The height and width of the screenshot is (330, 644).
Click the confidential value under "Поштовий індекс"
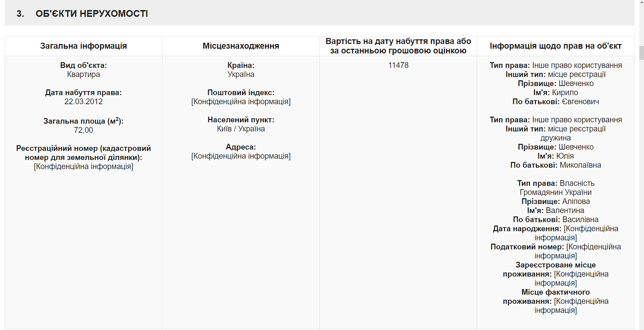(x=241, y=102)
